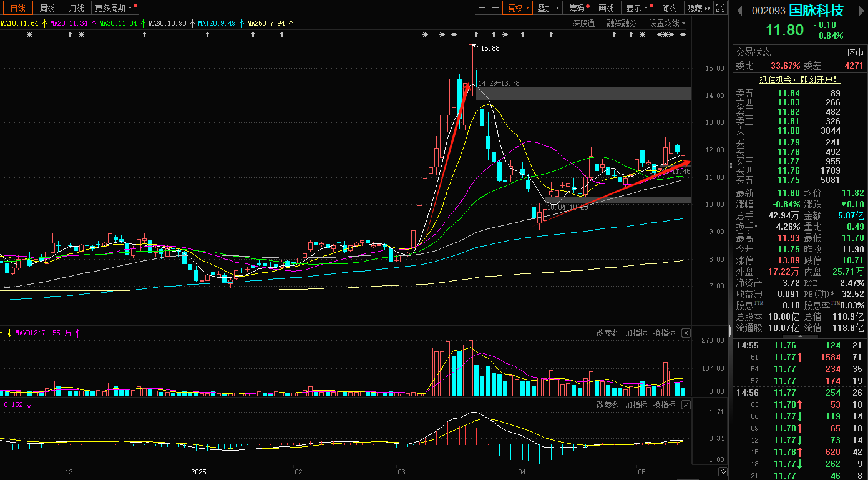Viewport: 868px width, 480px height.
Task: Click the 1584 volume tick row
Action: point(800,357)
